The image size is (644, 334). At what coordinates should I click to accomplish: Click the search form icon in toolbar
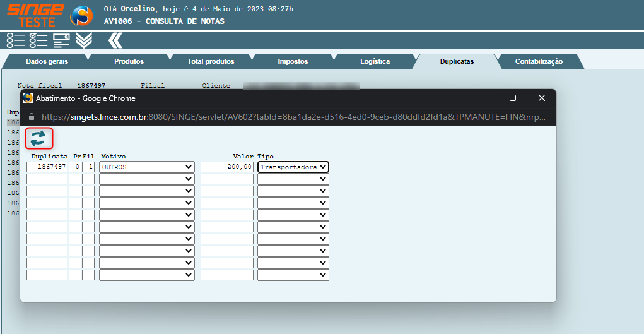(x=61, y=40)
